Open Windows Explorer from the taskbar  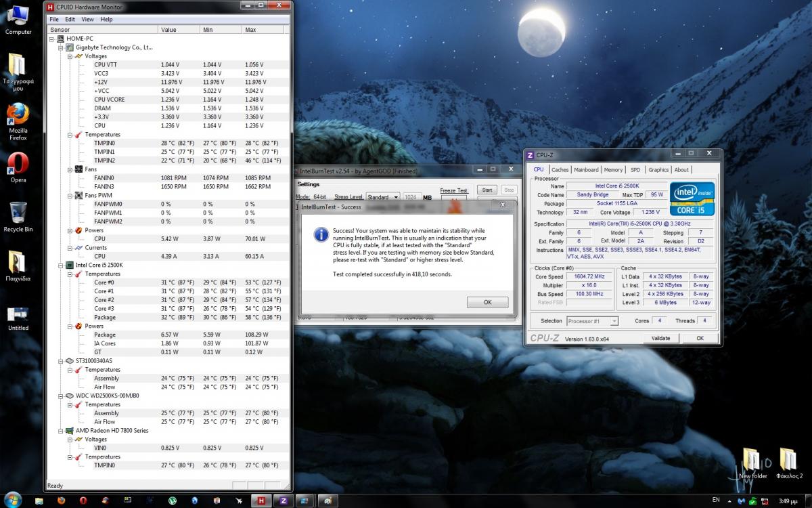[39, 501]
